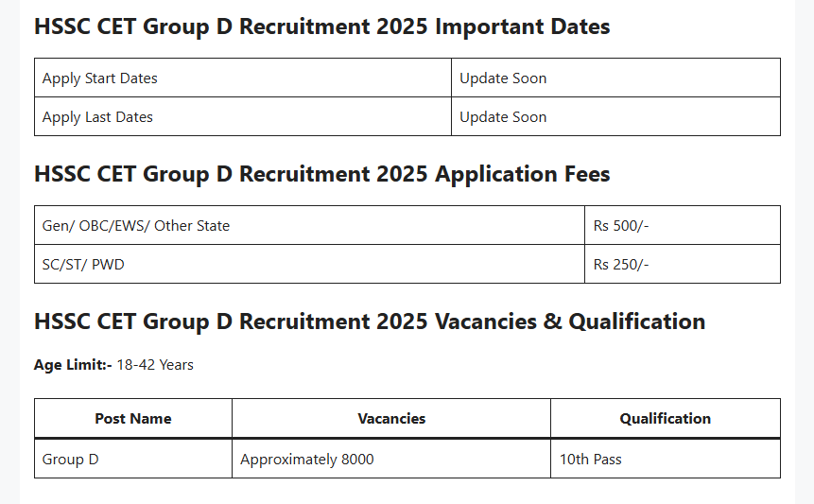This screenshot has width=814, height=504.
Task: Click Update Soon beside Apply Last Dates
Action: (503, 117)
